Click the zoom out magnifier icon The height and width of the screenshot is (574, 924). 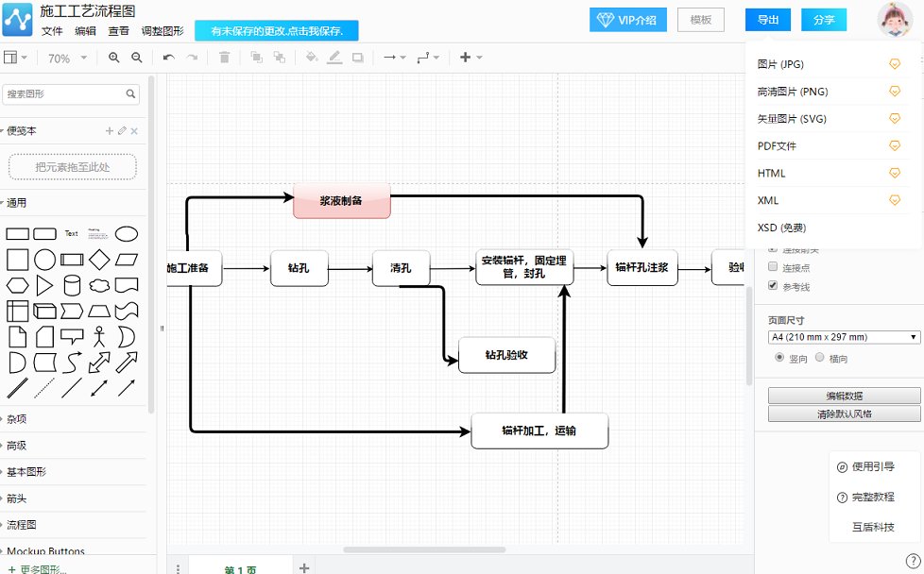137,58
